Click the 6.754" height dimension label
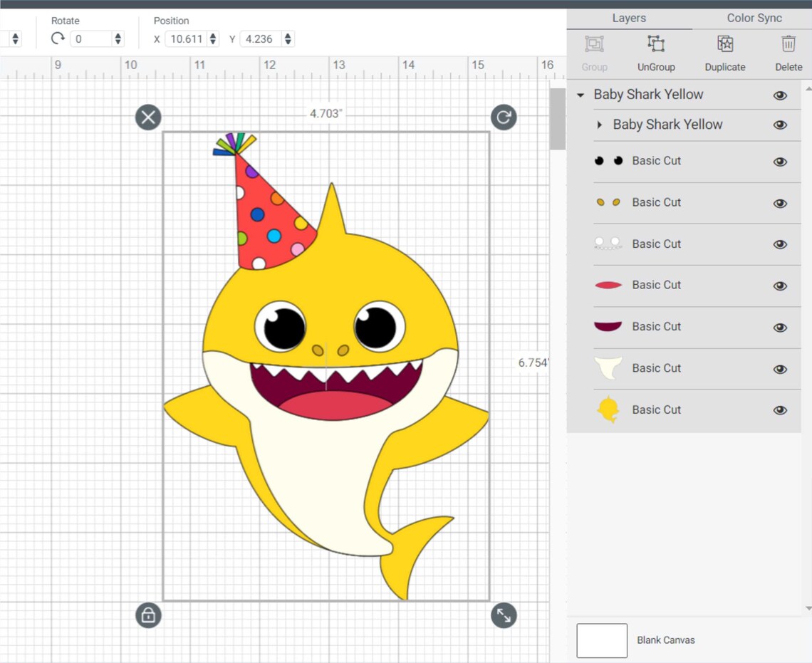 533,362
